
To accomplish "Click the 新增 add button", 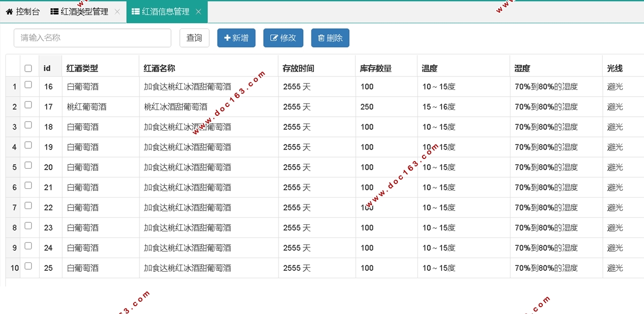I will coord(236,38).
